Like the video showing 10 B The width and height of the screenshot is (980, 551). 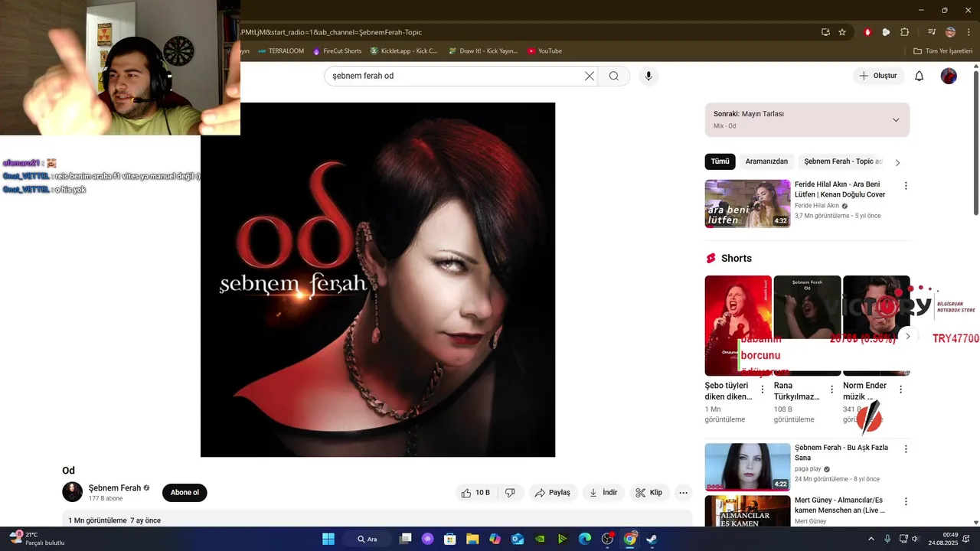click(475, 493)
